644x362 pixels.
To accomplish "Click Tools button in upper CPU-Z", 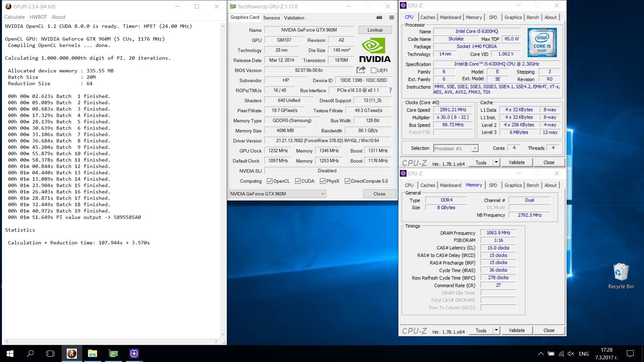I will (x=481, y=163).
